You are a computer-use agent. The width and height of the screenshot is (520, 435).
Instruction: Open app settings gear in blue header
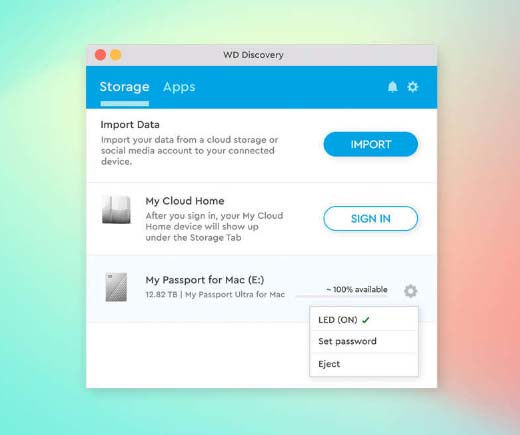413,87
